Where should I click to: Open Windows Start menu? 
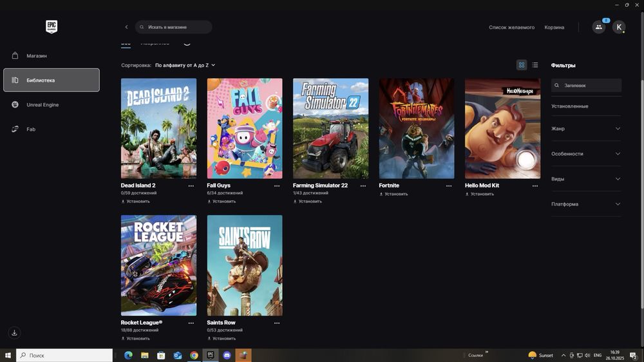(8, 356)
